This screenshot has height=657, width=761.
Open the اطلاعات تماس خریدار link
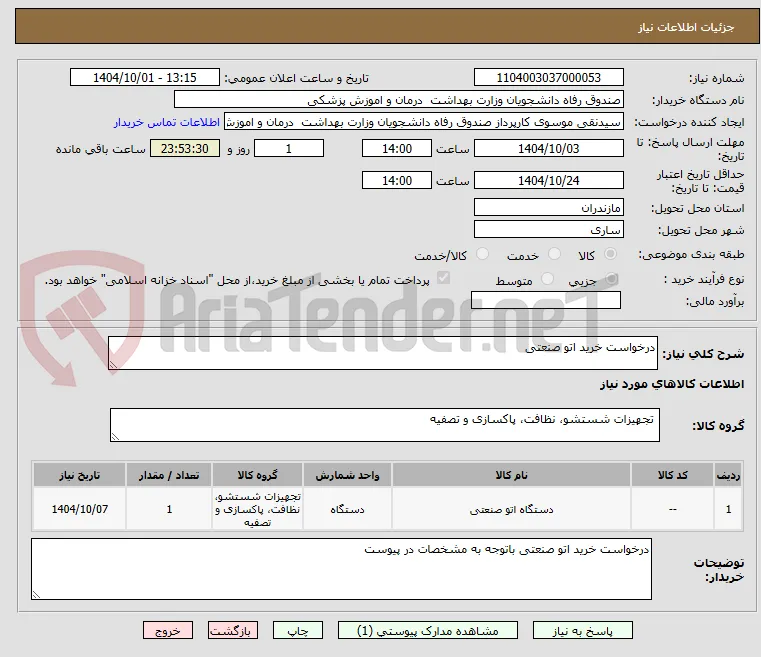tap(167, 123)
